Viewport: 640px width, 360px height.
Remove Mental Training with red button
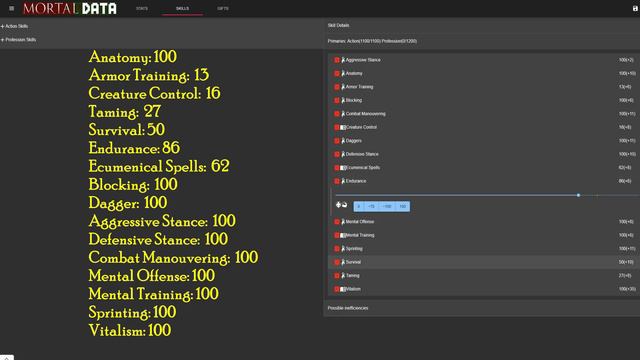[337, 236]
